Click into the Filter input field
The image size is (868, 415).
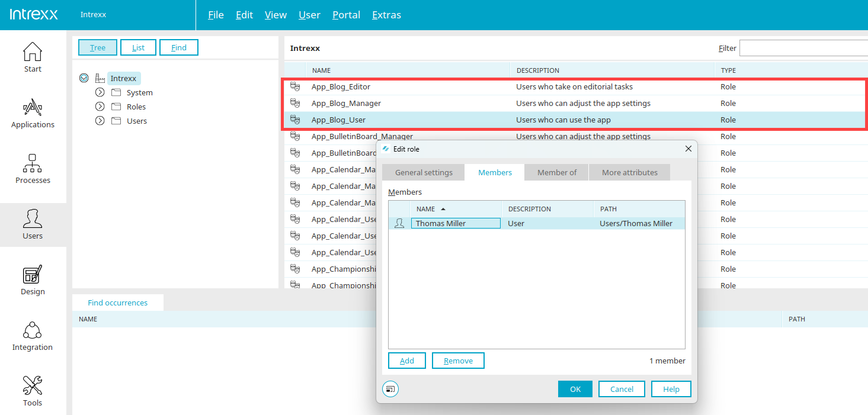[803, 48]
